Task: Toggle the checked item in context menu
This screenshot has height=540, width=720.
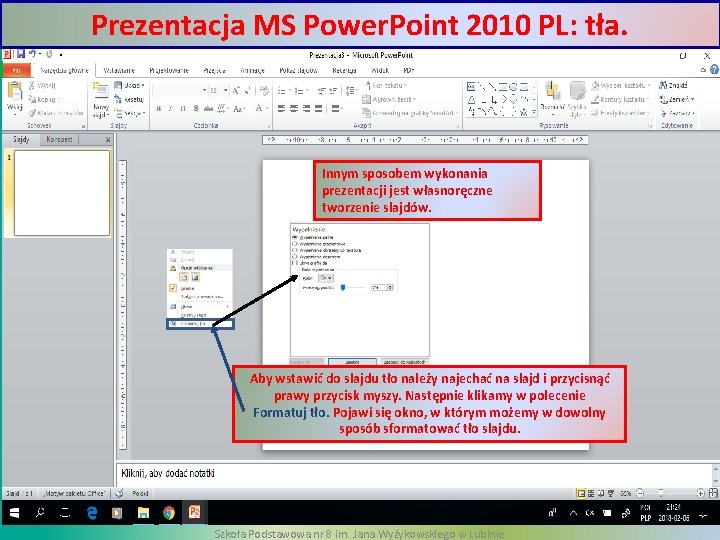Action: (173, 288)
